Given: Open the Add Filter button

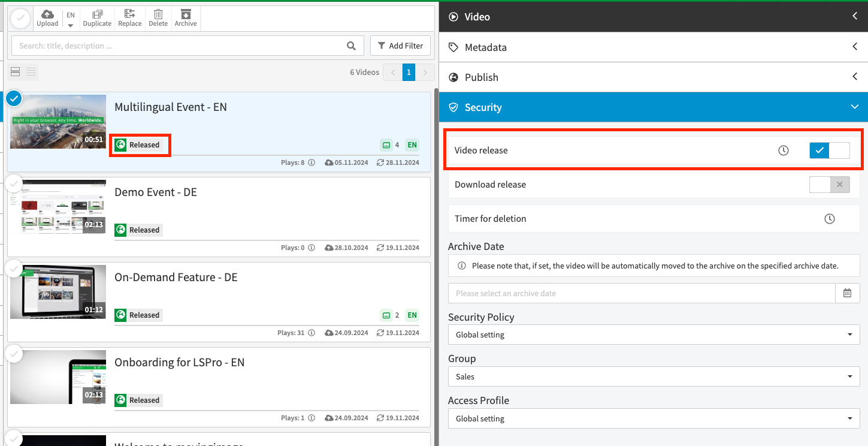Looking at the screenshot, I should pyautogui.click(x=400, y=46).
